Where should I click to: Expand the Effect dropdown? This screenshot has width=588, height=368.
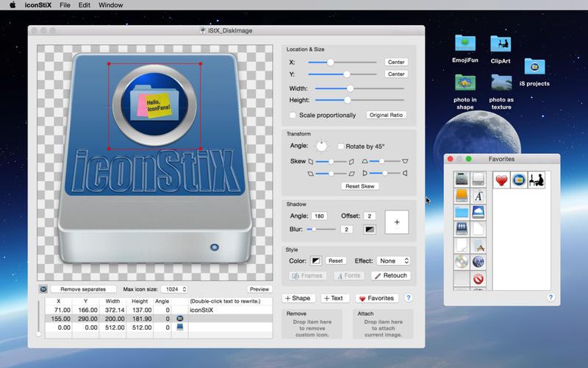[x=393, y=261]
